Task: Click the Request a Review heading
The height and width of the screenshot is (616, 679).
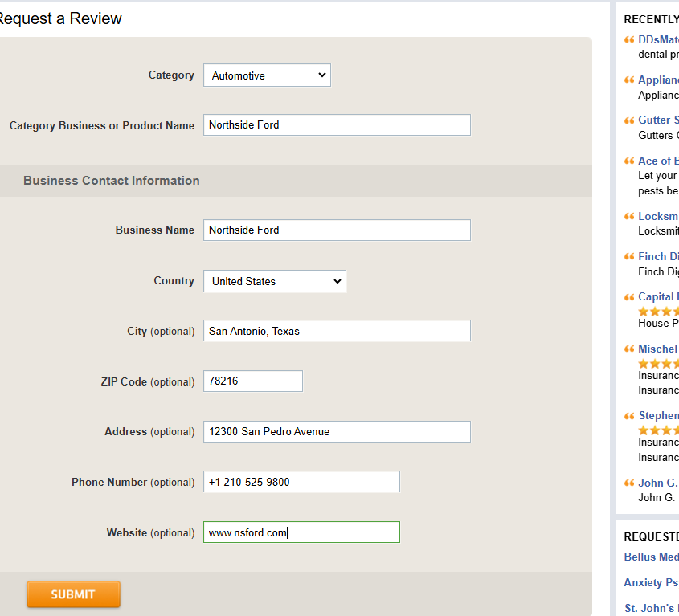Action: tap(60, 18)
